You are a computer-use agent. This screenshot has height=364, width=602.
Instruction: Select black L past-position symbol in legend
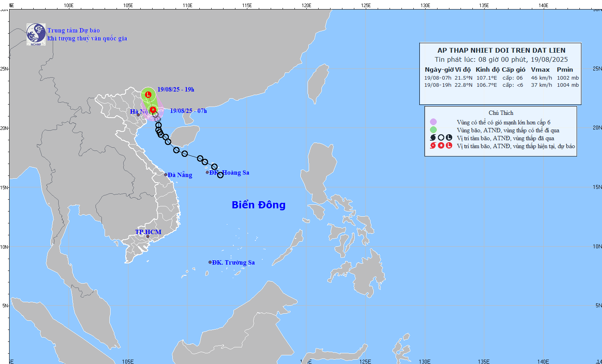[449, 137]
